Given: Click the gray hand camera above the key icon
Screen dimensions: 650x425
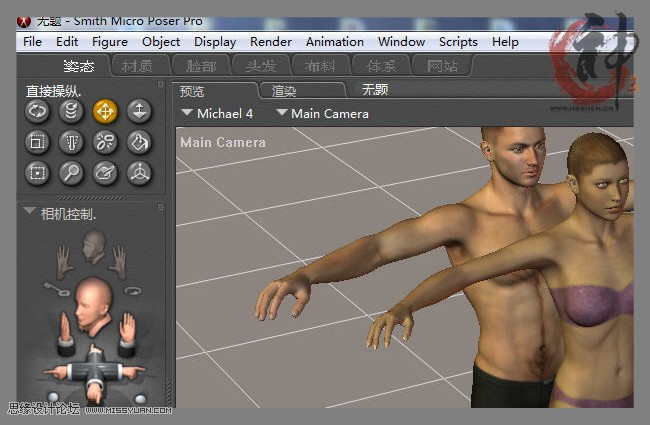Looking at the screenshot, I should point(64,261).
